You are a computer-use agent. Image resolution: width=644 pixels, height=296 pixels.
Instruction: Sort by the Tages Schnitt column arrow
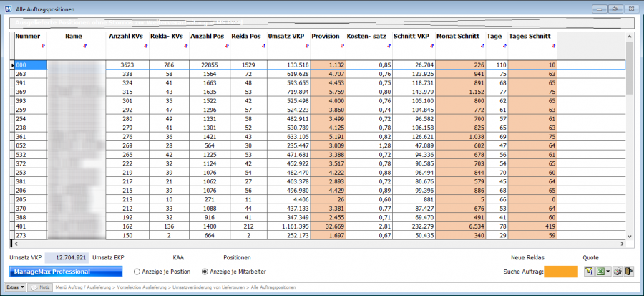coord(553,46)
